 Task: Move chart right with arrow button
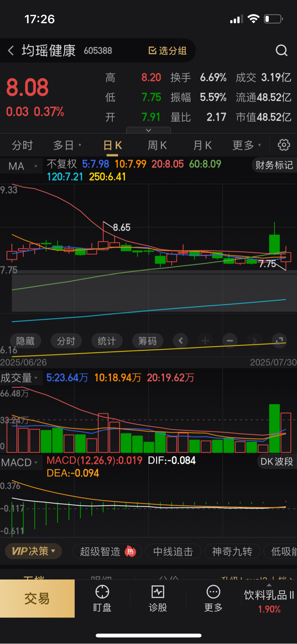(254, 341)
